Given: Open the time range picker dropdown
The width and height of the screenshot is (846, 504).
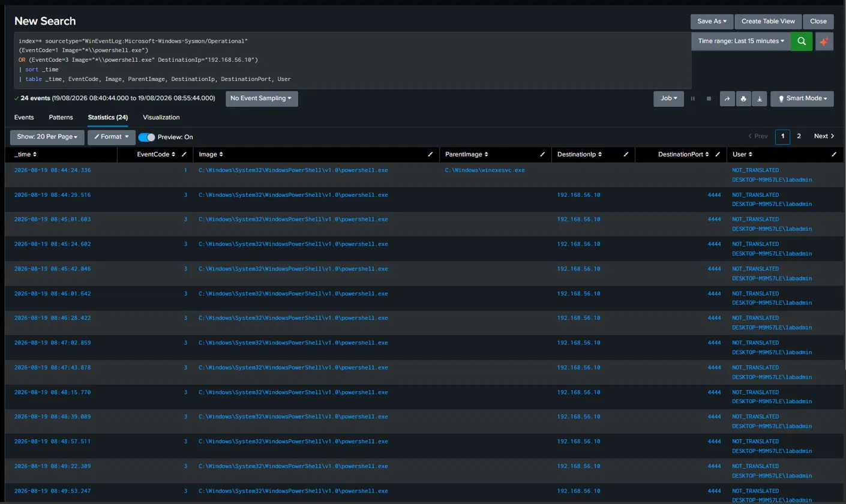Looking at the screenshot, I should pos(742,41).
